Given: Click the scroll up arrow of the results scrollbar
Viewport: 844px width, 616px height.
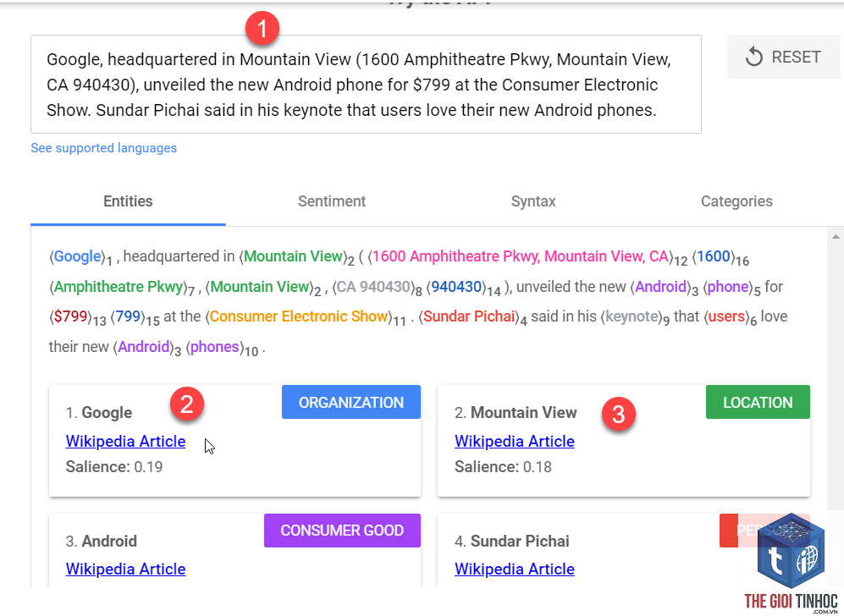Looking at the screenshot, I should tap(836, 236).
